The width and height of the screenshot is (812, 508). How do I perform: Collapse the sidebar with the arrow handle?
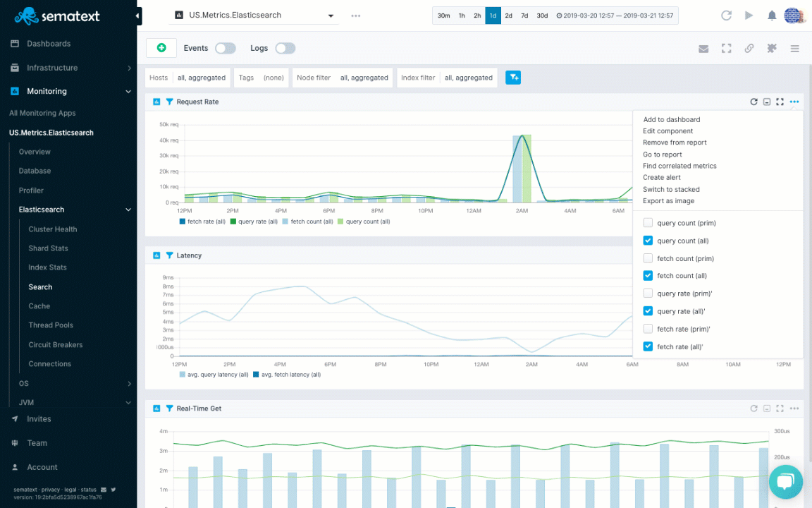click(x=137, y=16)
